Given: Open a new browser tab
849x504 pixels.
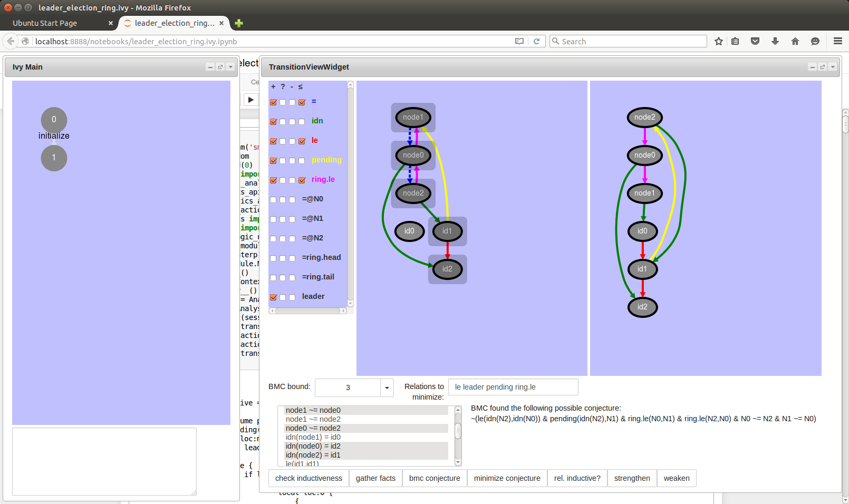Looking at the screenshot, I should tap(239, 23).
